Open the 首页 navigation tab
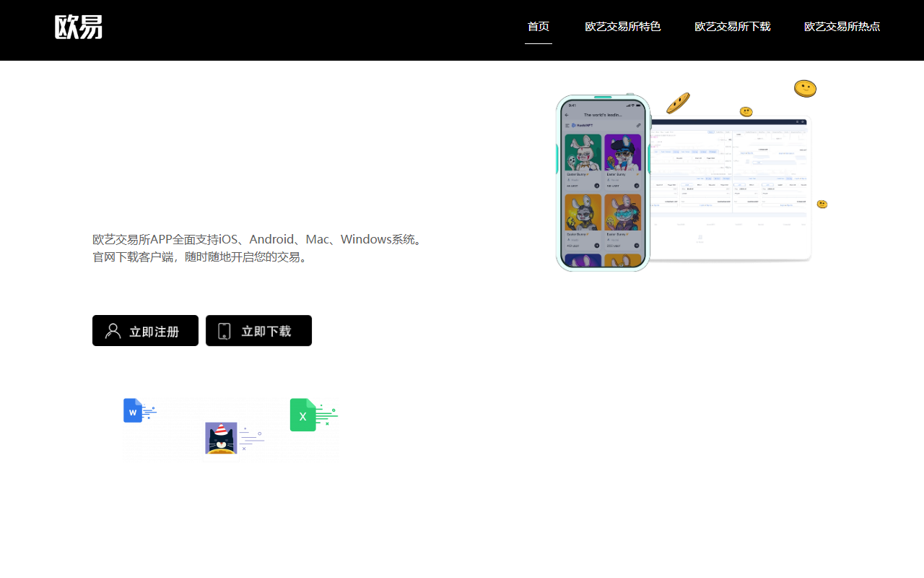Viewport: 924px width, 578px height. tap(539, 27)
